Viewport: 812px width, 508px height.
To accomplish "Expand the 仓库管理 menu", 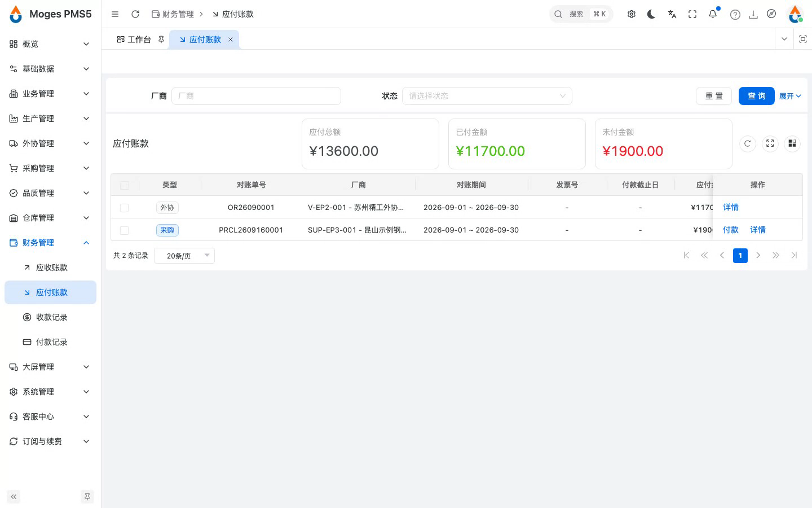I will click(x=50, y=218).
